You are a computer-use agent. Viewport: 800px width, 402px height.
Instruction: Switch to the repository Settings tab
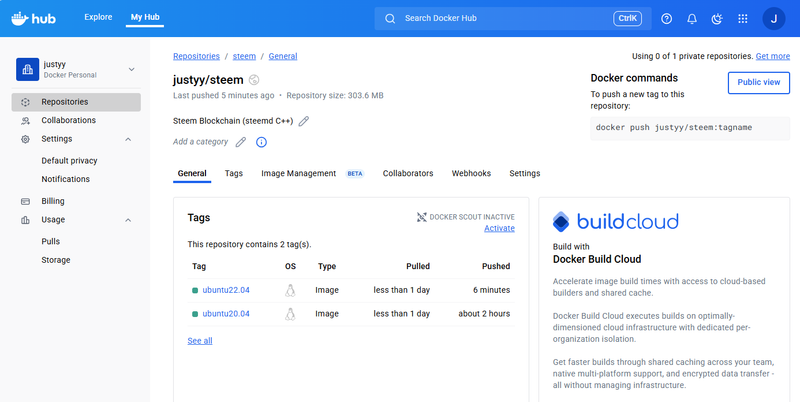pos(524,173)
